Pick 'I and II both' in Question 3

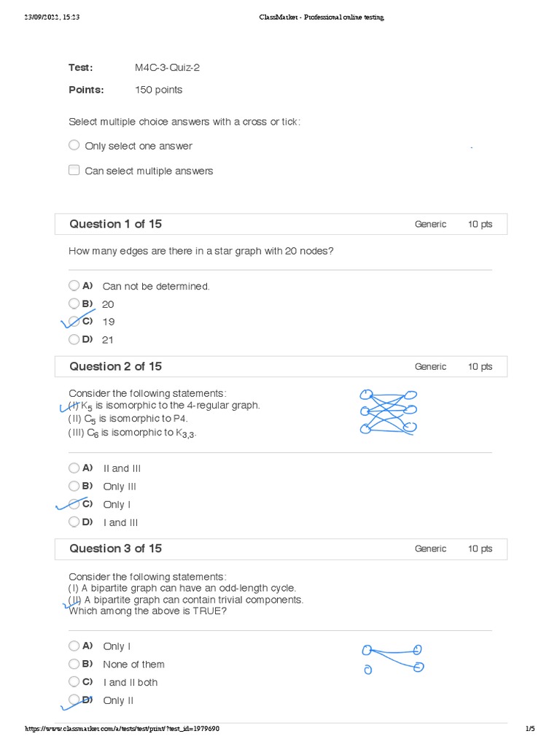click(74, 682)
